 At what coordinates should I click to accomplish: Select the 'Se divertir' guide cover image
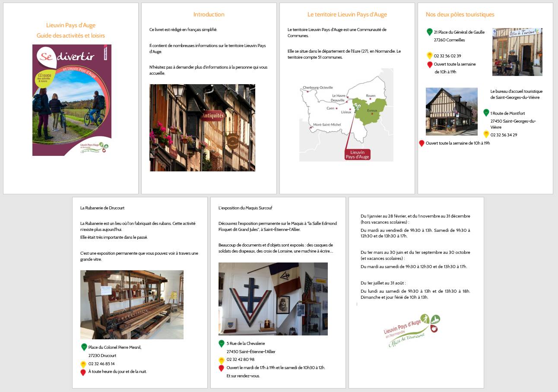click(x=72, y=100)
